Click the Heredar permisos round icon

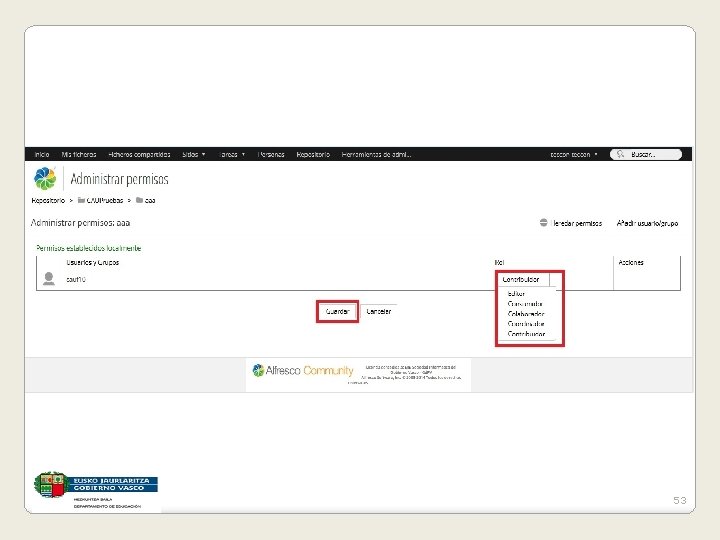pos(544,223)
